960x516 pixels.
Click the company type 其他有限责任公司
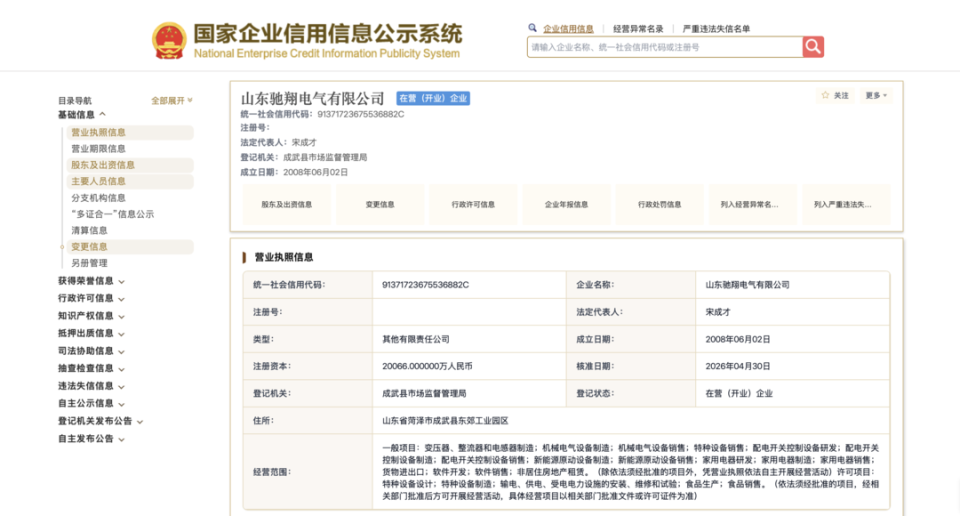416,339
